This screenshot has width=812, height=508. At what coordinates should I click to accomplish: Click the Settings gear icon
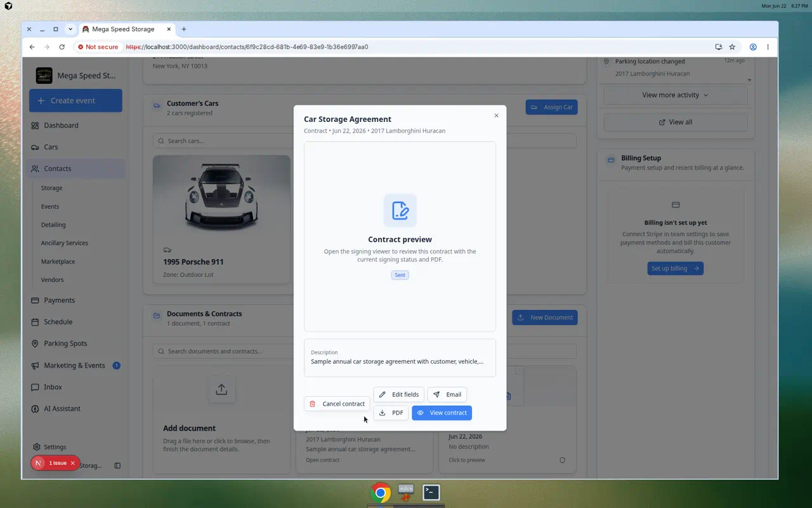37,447
